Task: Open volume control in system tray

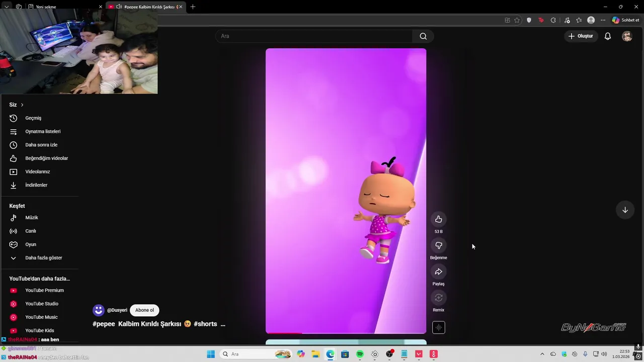Action: point(604,354)
